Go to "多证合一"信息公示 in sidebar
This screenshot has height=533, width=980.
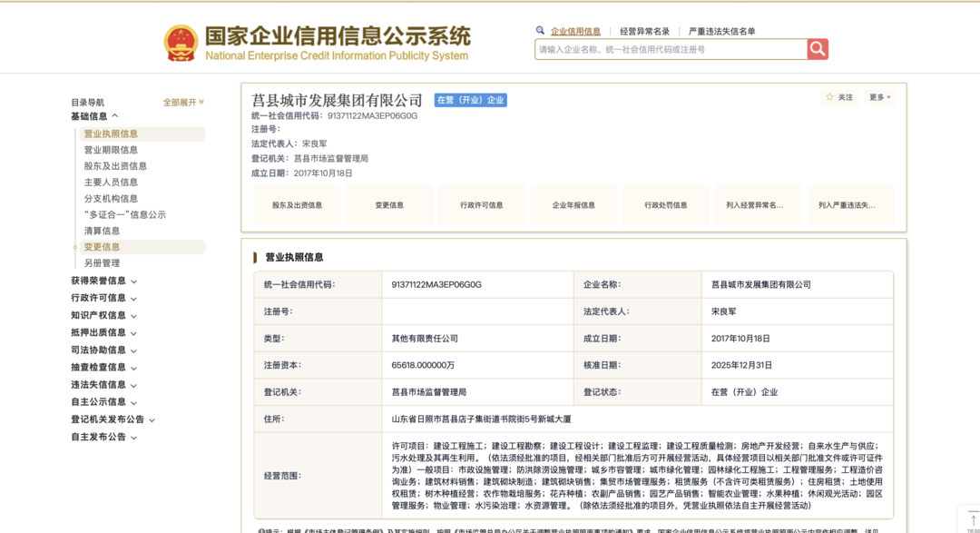[x=125, y=214]
